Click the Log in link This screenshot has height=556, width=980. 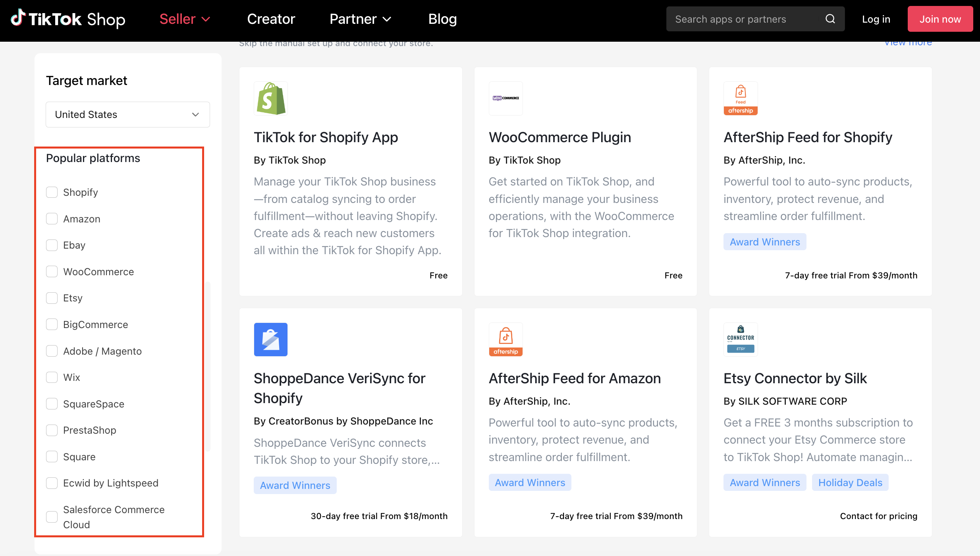coord(876,19)
